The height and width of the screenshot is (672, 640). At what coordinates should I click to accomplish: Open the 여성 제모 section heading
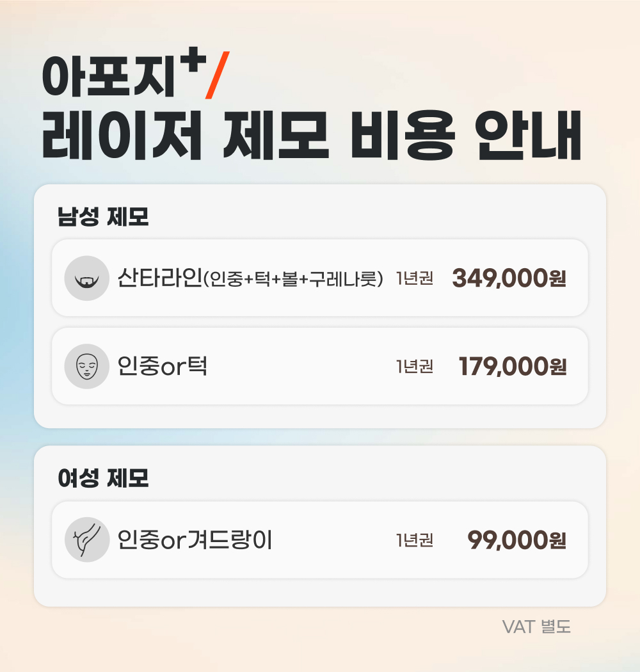103,478
